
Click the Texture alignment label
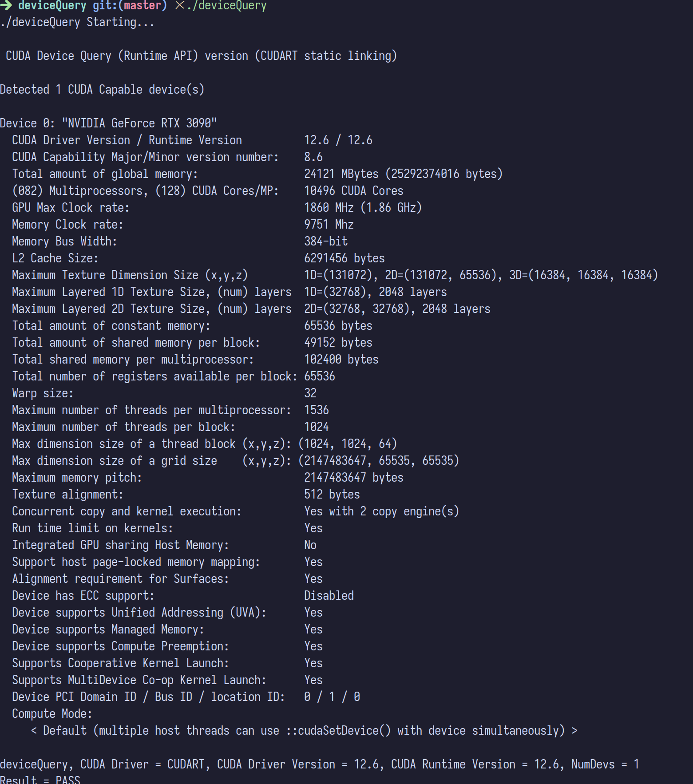click(x=67, y=494)
